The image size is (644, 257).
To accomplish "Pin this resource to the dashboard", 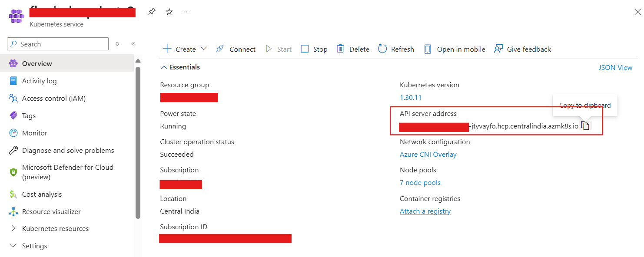I will [x=151, y=12].
